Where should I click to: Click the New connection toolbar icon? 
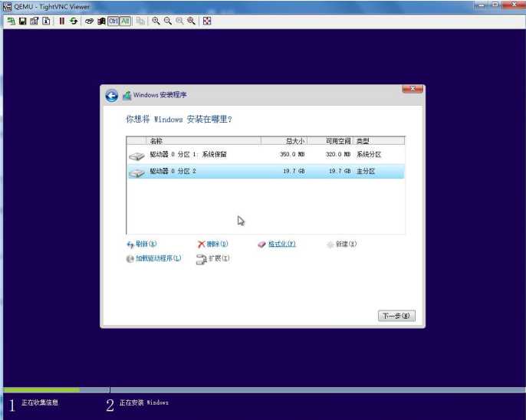coord(11,21)
